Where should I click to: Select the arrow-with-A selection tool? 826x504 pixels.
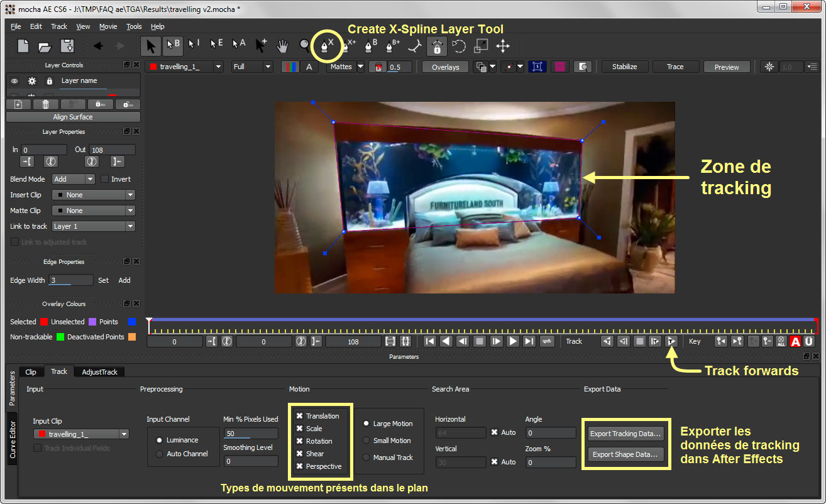pos(238,45)
